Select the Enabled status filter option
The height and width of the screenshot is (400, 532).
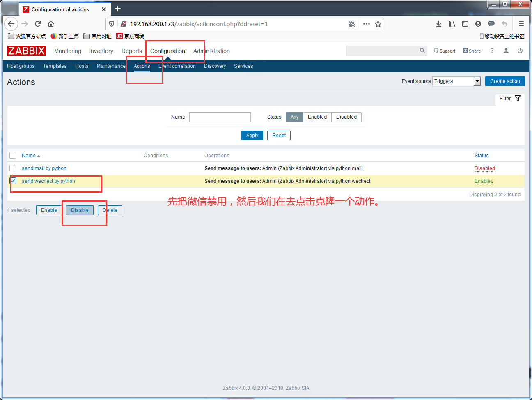point(317,117)
